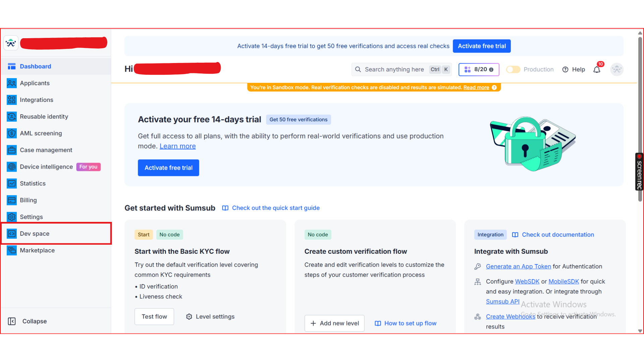644x362 pixels.
Task: Click the AML screening shield icon
Action: [12, 133]
